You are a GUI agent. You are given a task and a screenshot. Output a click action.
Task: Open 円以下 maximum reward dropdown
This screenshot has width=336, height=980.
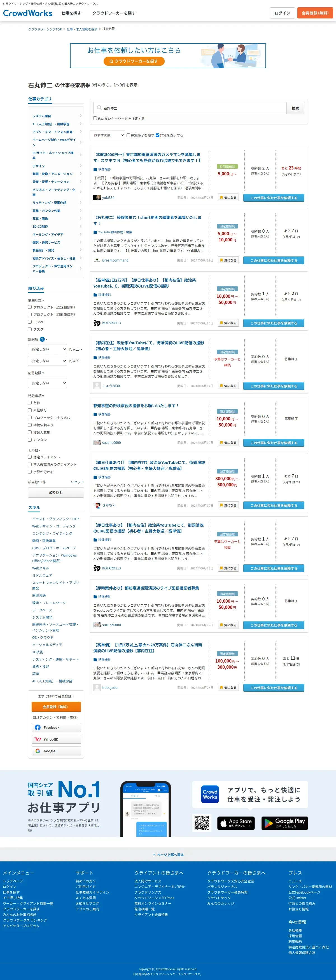(48, 361)
